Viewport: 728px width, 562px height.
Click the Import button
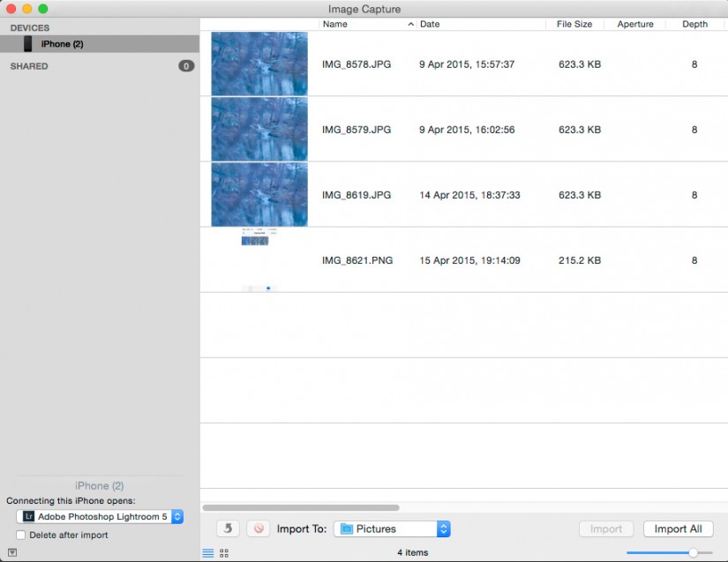pos(606,528)
